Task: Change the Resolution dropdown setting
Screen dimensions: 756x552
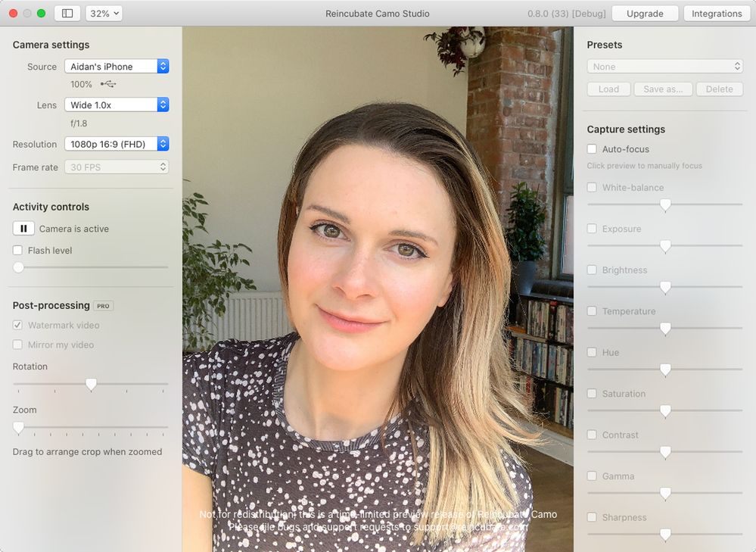Action: coord(116,144)
